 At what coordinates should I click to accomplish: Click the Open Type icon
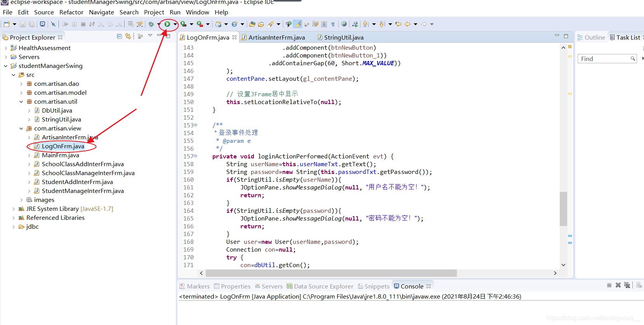pos(252,24)
